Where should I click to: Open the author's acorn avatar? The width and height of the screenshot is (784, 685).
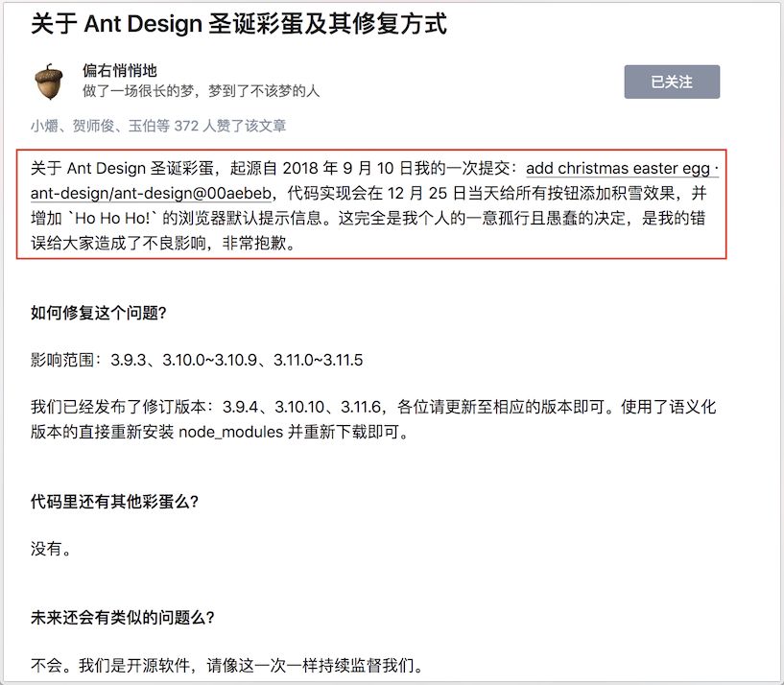coord(49,82)
